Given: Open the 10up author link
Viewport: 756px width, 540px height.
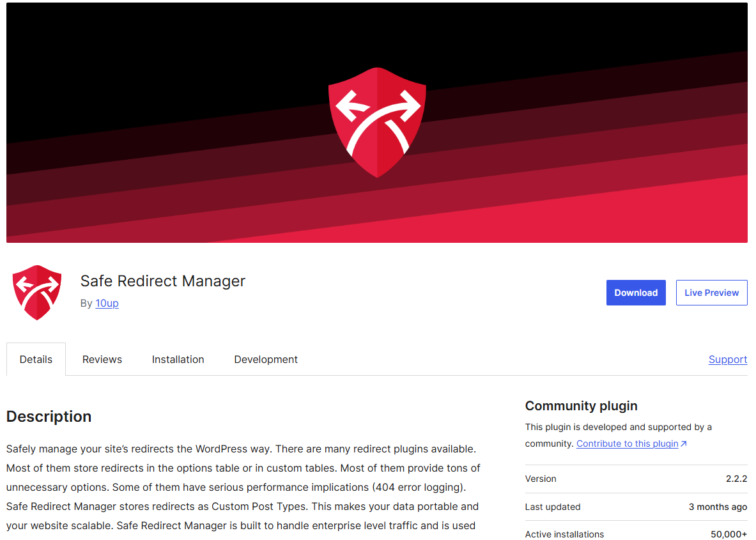Looking at the screenshot, I should pos(107,304).
